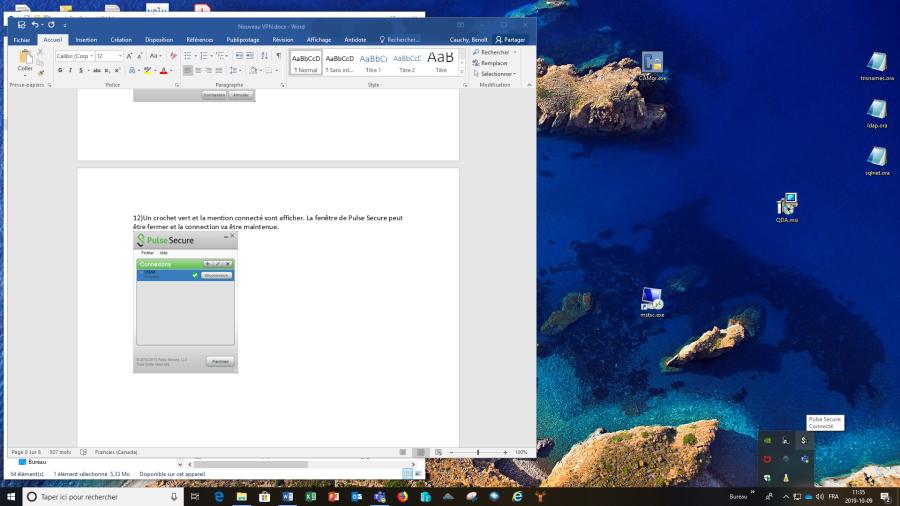Select align left in Paragraphe group
The width and height of the screenshot is (900, 506).
click(x=188, y=71)
